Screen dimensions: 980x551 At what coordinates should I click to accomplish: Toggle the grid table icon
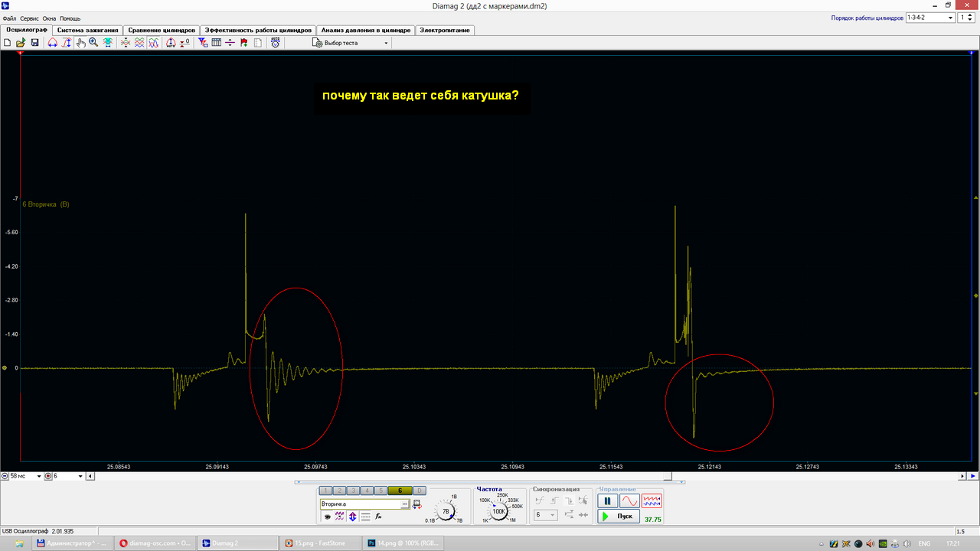pos(216,43)
